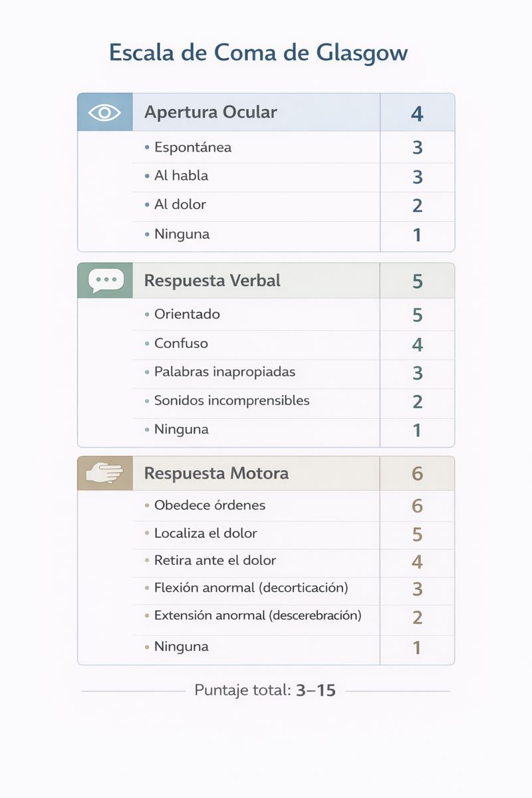Click the eye icon beside Apertura Ocular
This screenshot has width=532, height=798.
[x=105, y=112]
